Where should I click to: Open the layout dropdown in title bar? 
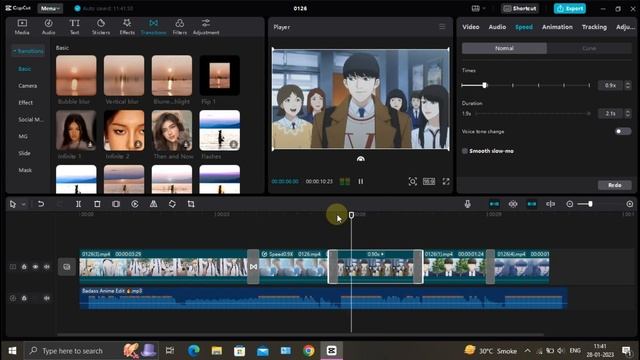[x=478, y=8]
